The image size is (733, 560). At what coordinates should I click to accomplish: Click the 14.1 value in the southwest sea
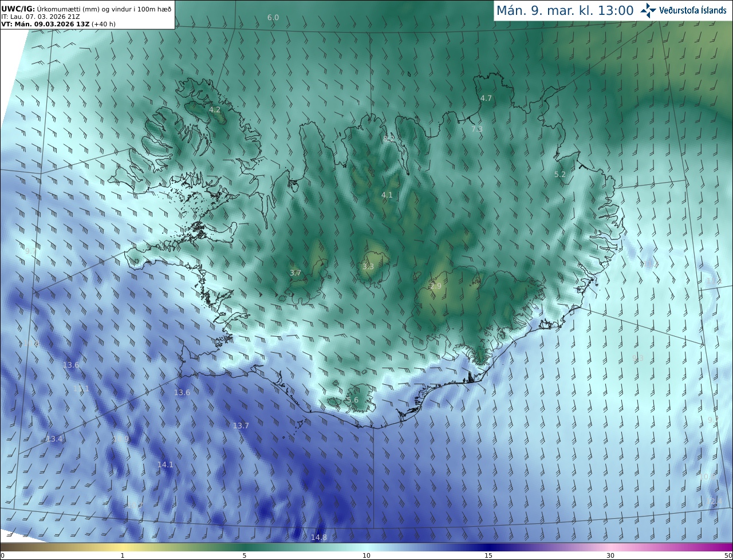point(165,465)
